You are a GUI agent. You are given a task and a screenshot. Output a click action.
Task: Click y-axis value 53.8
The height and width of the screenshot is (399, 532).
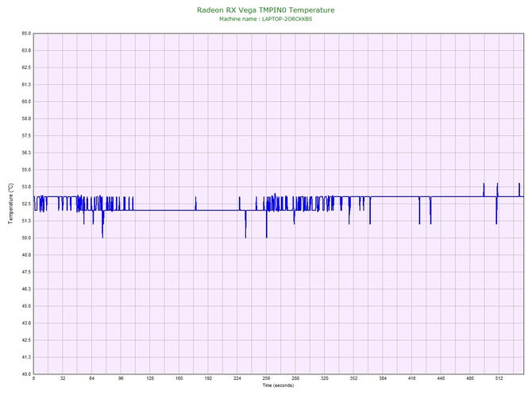point(26,187)
